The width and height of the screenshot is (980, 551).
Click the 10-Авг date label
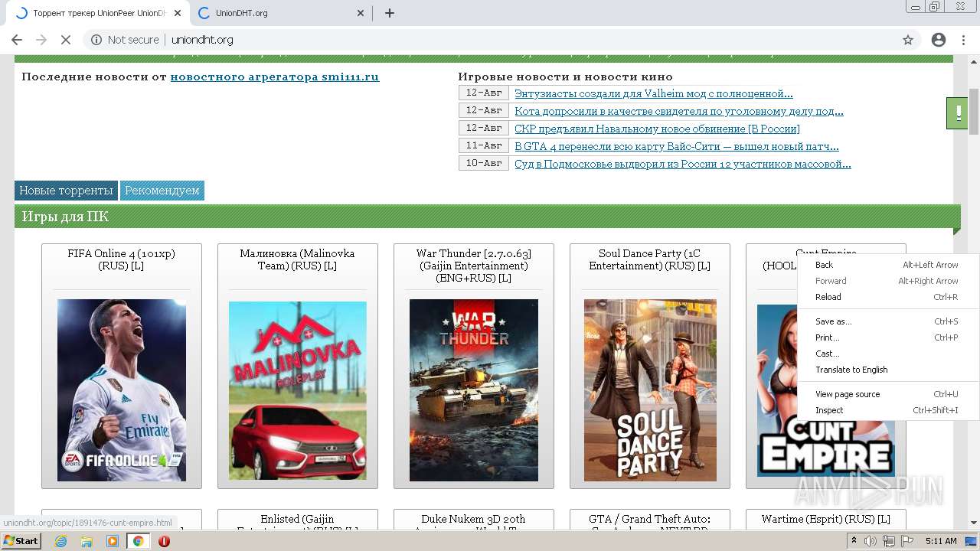(x=484, y=163)
